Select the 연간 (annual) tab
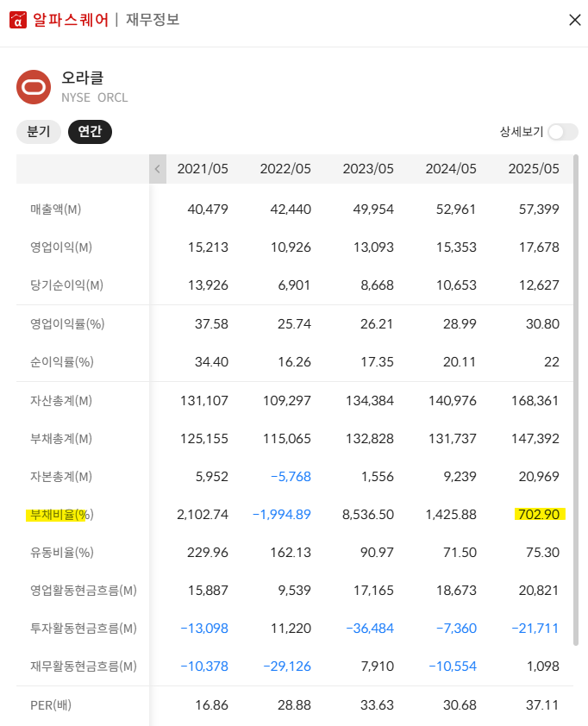 90,132
